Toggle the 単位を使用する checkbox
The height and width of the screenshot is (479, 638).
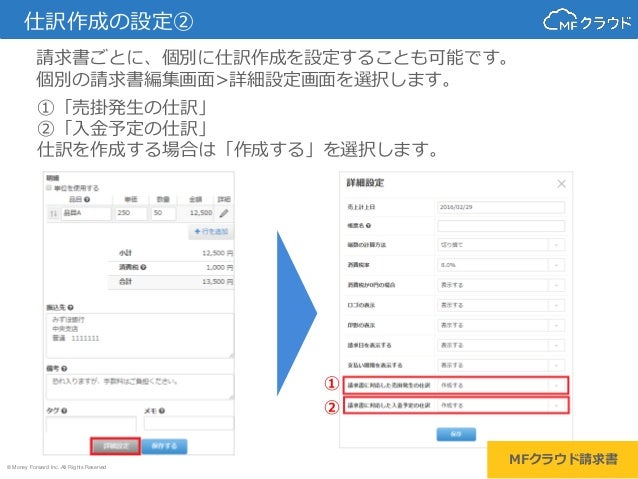click(49, 188)
